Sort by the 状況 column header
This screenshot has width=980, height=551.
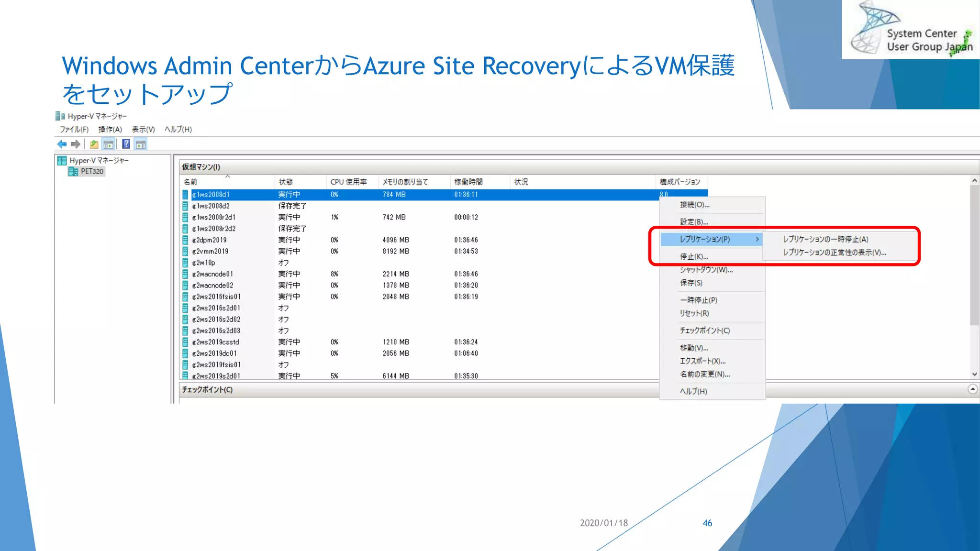[x=582, y=182]
